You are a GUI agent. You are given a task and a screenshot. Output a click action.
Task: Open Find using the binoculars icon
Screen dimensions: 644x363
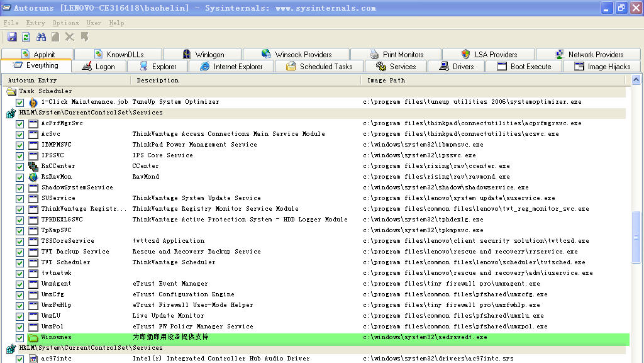point(42,38)
